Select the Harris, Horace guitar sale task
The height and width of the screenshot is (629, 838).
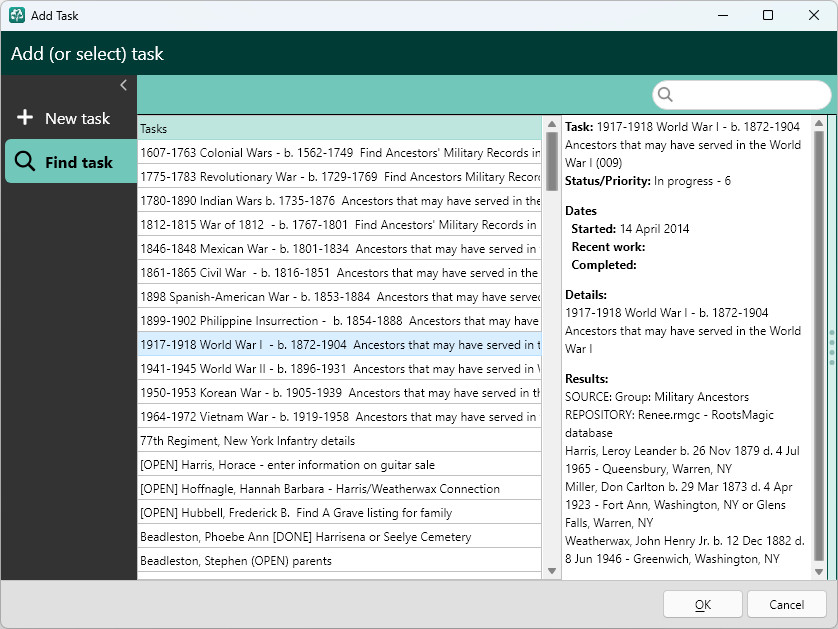[x=339, y=465]
